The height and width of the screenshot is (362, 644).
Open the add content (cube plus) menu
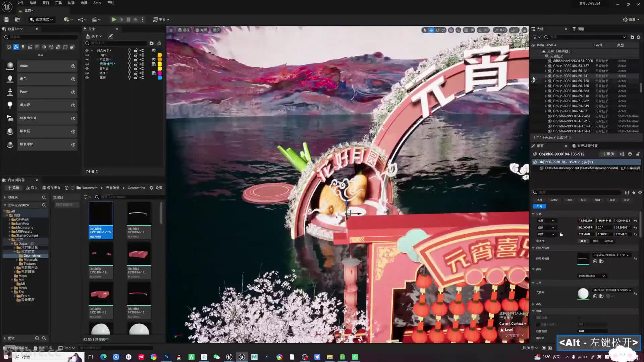[68, 19]
